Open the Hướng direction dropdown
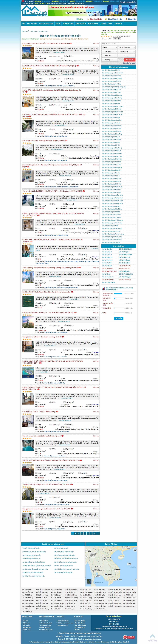158x644 pixels. click(109, 60)
